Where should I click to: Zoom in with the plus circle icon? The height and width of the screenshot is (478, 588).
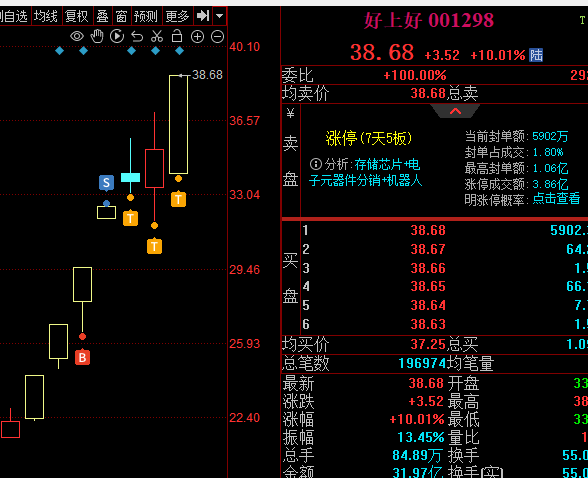coord(197,37)
